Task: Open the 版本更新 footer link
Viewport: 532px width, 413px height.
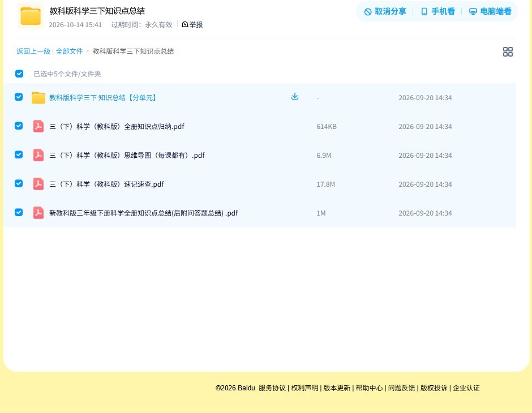Action: [337, 388]
